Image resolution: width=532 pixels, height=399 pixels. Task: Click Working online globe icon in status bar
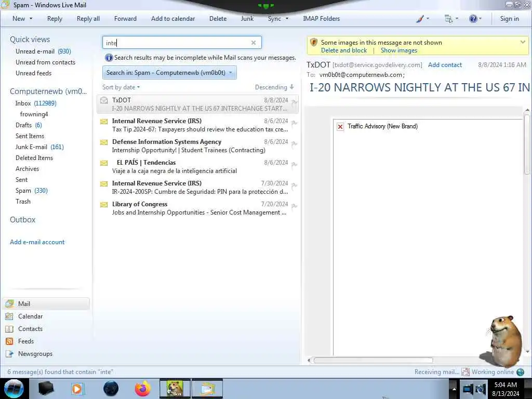pos(520,372)
